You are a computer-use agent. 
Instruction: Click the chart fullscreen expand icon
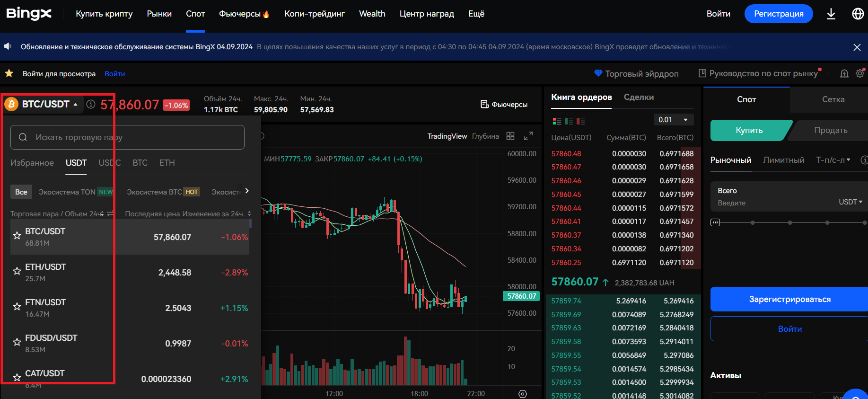[528, 136]
